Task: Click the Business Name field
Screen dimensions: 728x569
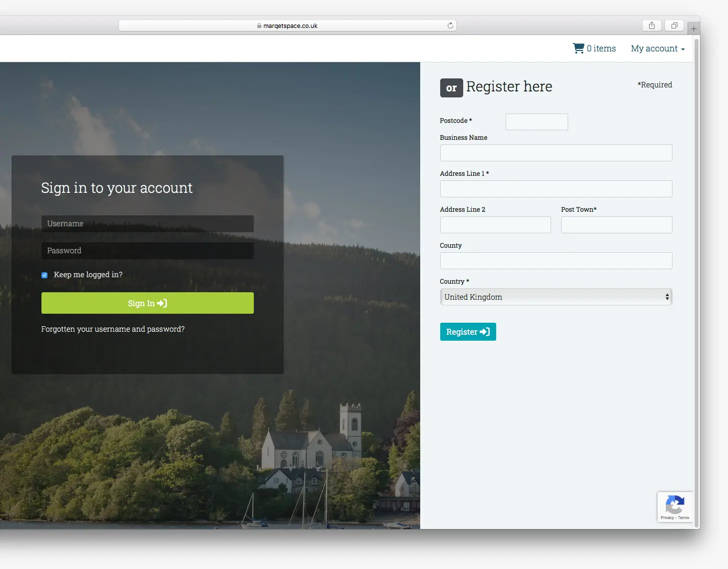Action: pos(556,153)
